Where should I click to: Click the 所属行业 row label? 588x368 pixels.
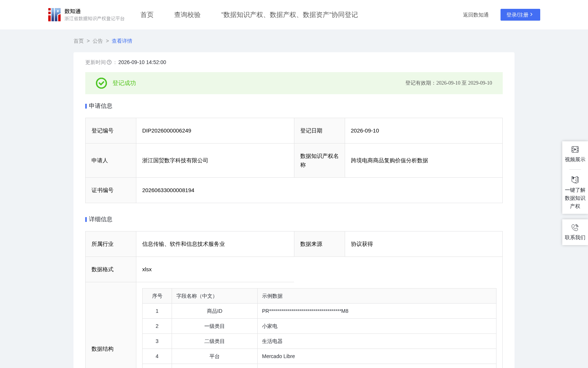pyautogui.click(x=103, y=244)
